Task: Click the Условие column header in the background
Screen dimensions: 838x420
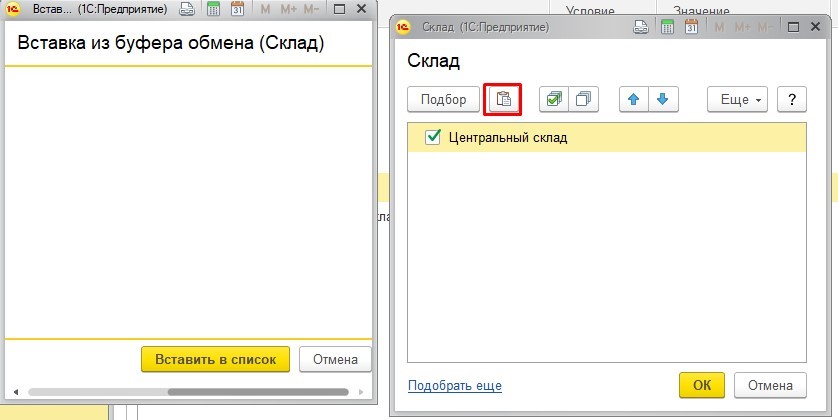Action: pyautogui.click(x=590, y=10)
